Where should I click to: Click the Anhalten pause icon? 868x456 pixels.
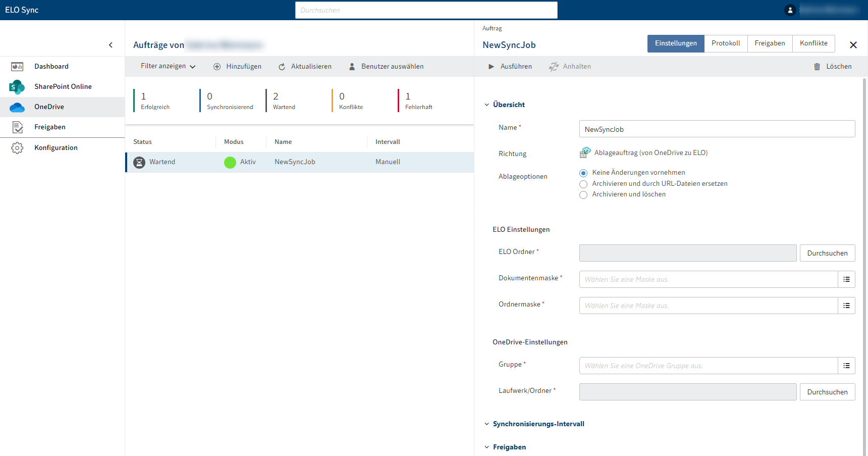pyautogui.click(x=554, y=67)
